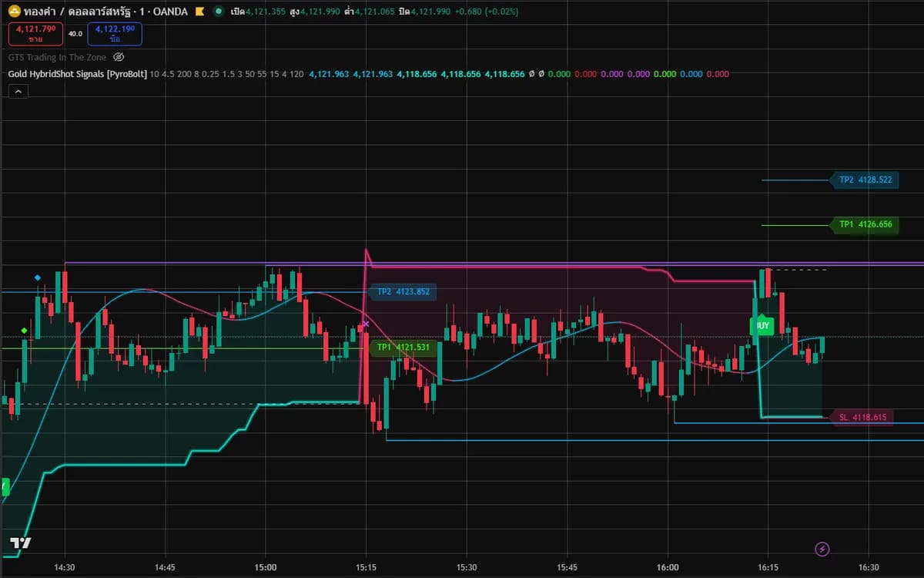Screen dimensions: 924x578
Task: Click the 14:30 time axis label
Action: point(65,566)
